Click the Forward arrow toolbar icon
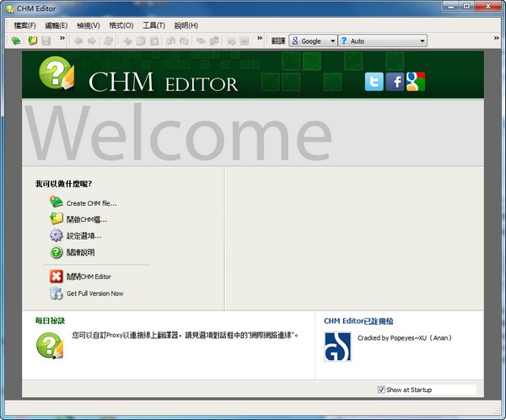 click(x=92, y=41)
